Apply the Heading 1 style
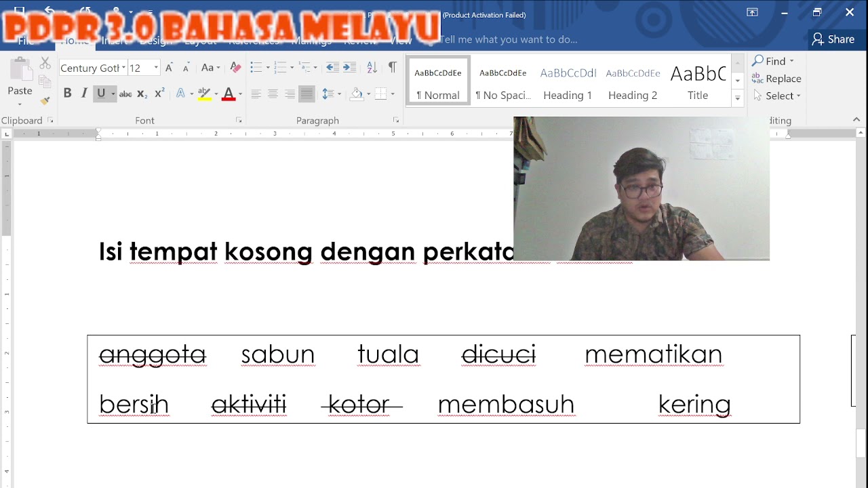The height and width of the screenshot is (488, 868). (568, 81)
